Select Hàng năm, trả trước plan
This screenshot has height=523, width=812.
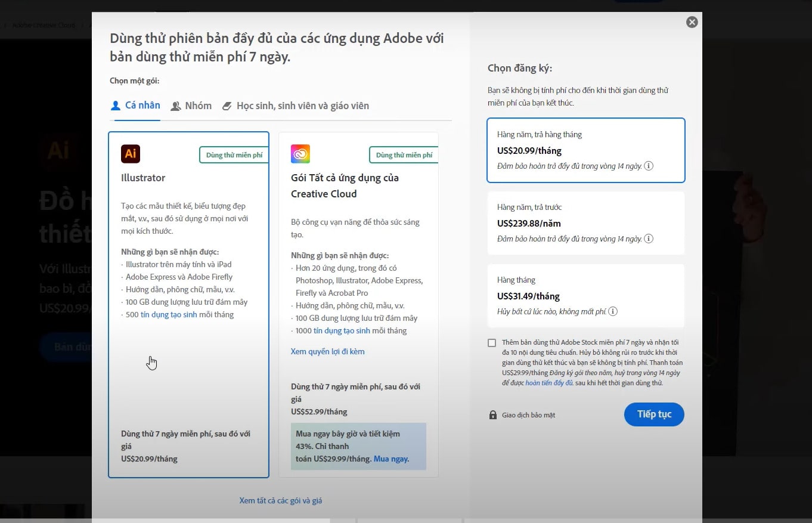[x=586, y=223]
